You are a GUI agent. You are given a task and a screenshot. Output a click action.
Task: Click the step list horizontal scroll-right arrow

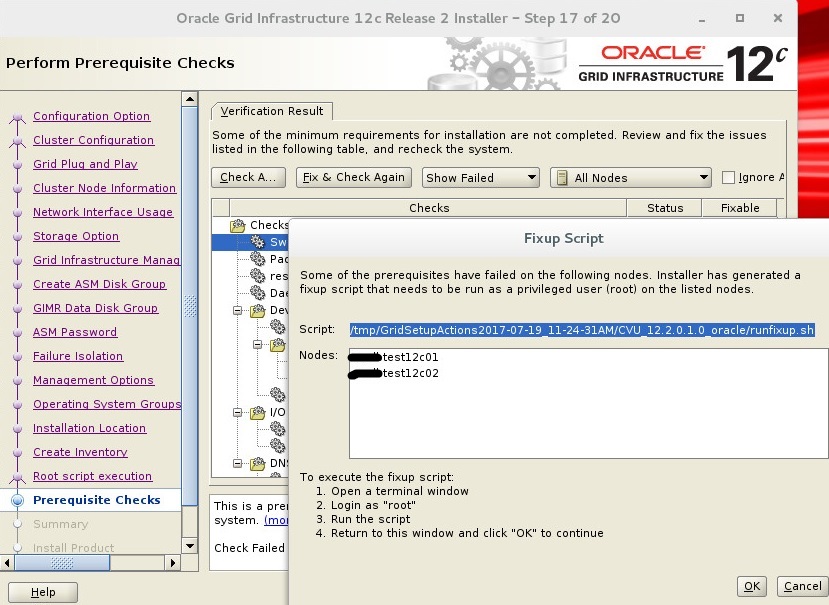tap(173, 563)
